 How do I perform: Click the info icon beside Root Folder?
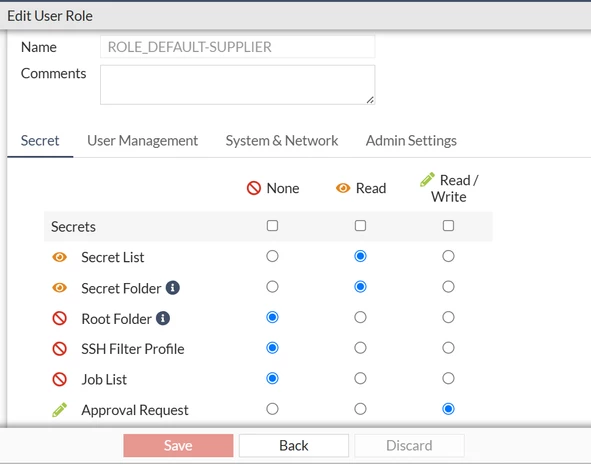pyautogui.click(x=163, y=319)
